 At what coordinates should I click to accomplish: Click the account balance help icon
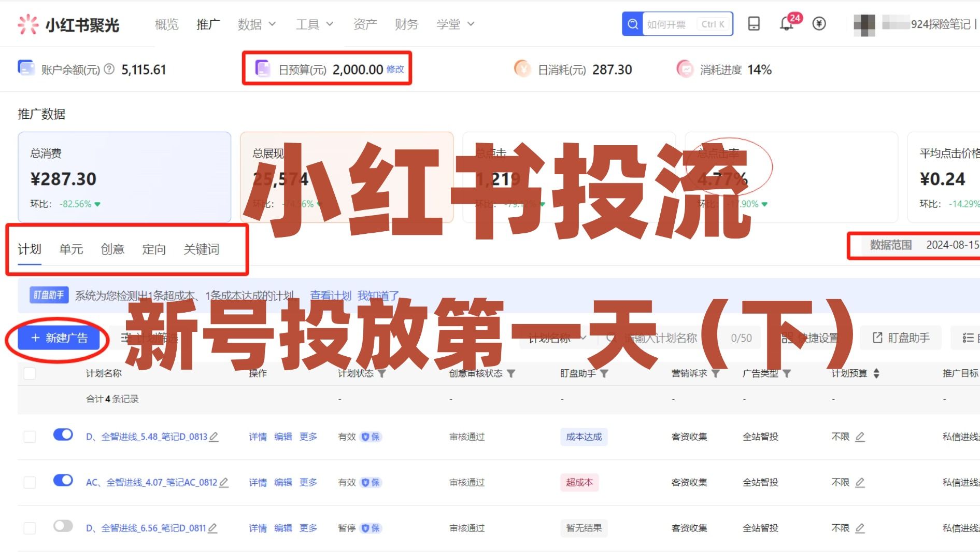coord(109,69)
